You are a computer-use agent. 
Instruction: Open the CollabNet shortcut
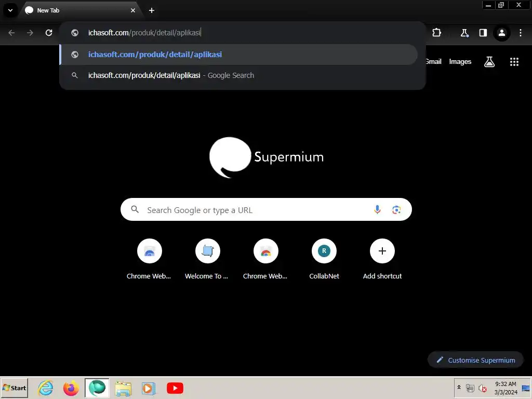pos(324,259)
